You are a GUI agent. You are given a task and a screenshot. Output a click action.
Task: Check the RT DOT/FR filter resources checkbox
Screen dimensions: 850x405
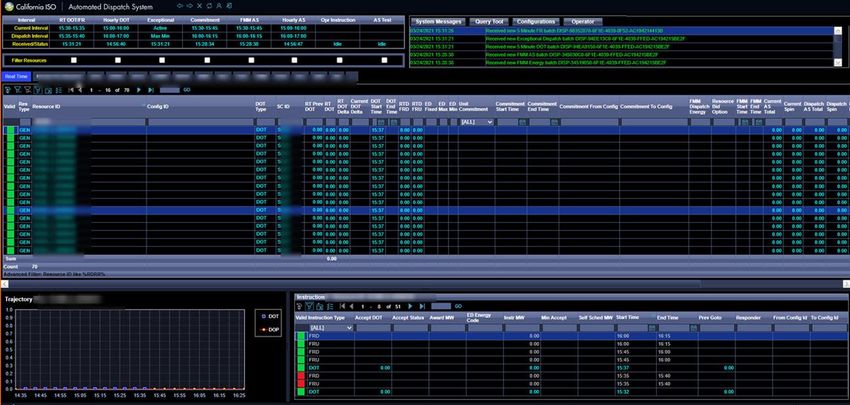(x=74, y=60)
